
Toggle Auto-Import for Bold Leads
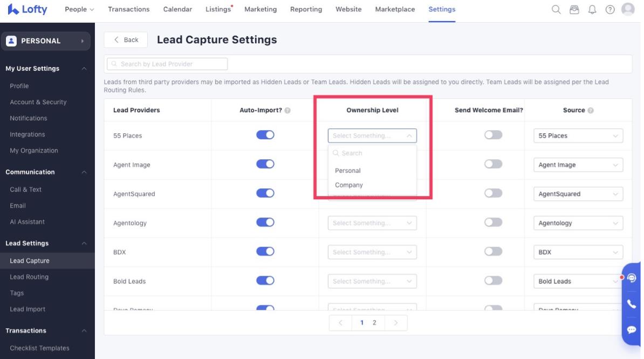point(265,280)
